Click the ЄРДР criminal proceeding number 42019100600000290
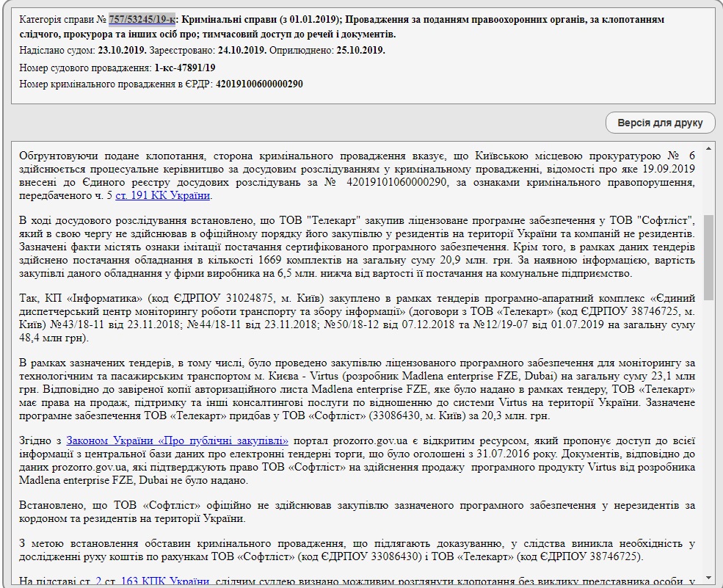Viewport: 723px width, 588px height. coord(259,84)
